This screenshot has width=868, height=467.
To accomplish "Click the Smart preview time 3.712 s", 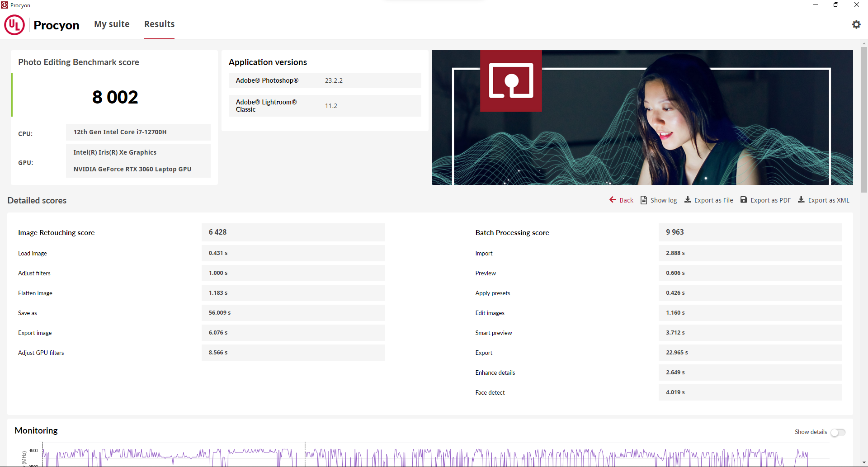I will click(675, 333).
